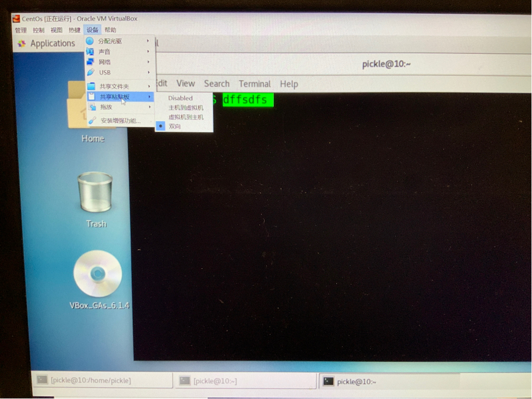The width and height of the screenshot is (532, 399).
Task: Open terminal Terminal menu
Action: point(255,84)
